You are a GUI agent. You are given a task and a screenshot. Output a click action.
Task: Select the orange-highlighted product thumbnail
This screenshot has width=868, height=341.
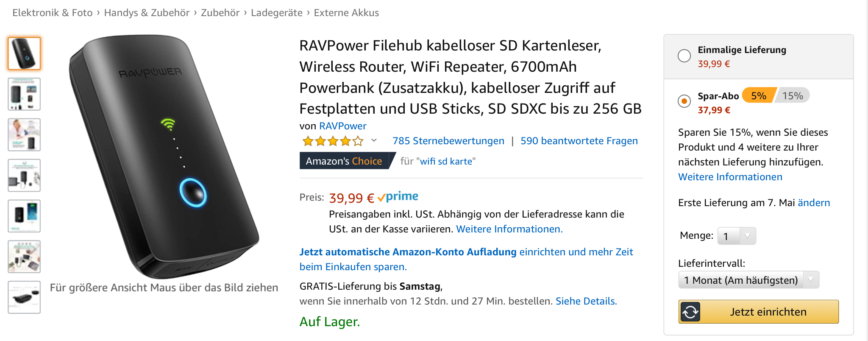[x=24, y=53]
